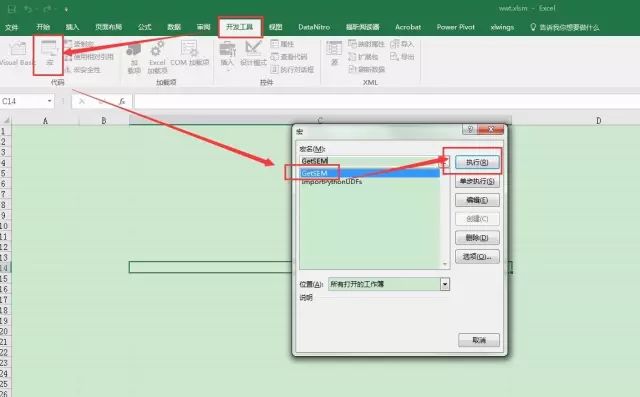The width and height of the screenshot is (640, 397).
Task: Click the help question mark in macro dialog
Action: coord(470,129)
